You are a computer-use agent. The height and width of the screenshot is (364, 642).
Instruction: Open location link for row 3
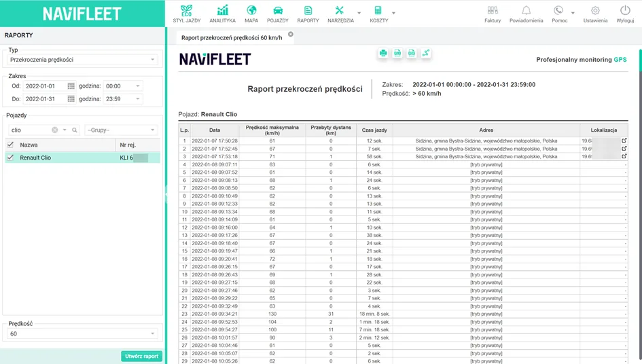pyautogui.click(x=624, y=156)
